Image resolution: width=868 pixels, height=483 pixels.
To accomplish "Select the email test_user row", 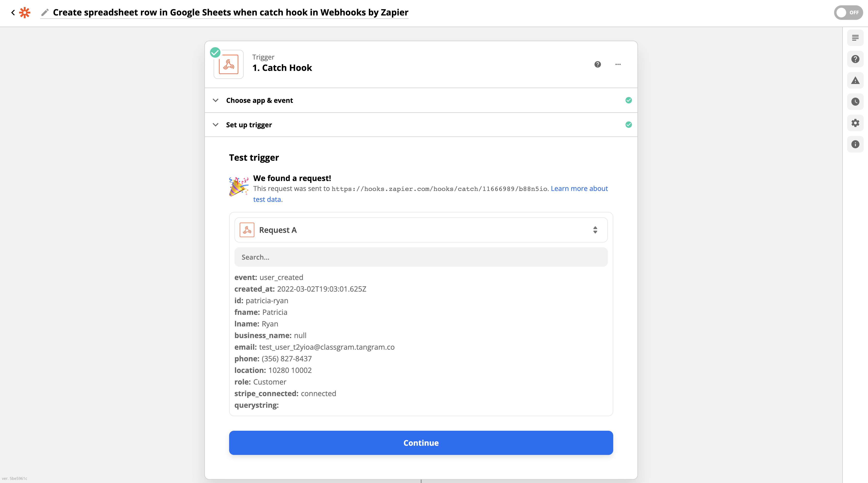I will [x=314, y=347].
